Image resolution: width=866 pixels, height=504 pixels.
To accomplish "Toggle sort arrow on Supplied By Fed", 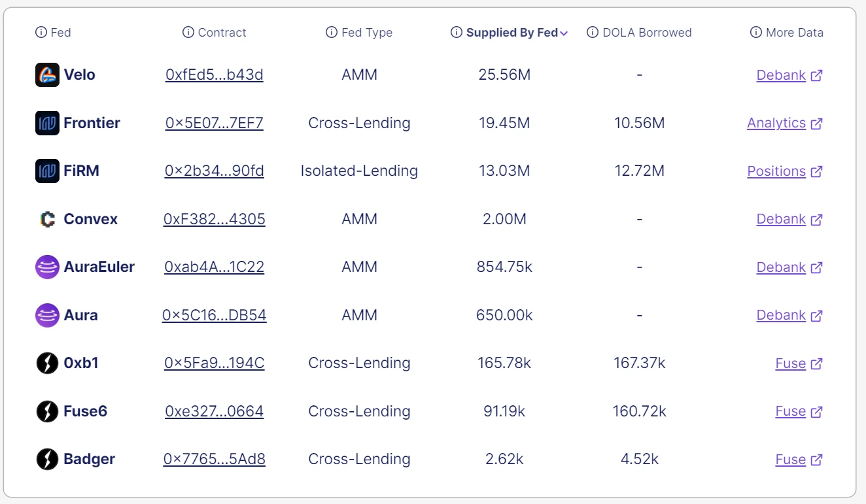I will click(x=564, y=33).
